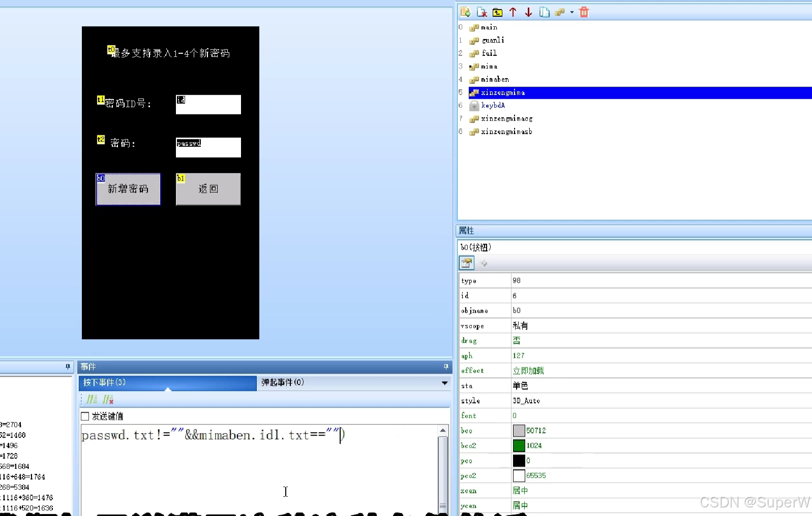Click the comment lines icon in event toolbar
The width and height of the screenshot is (812, 516).
pos(92,400)
